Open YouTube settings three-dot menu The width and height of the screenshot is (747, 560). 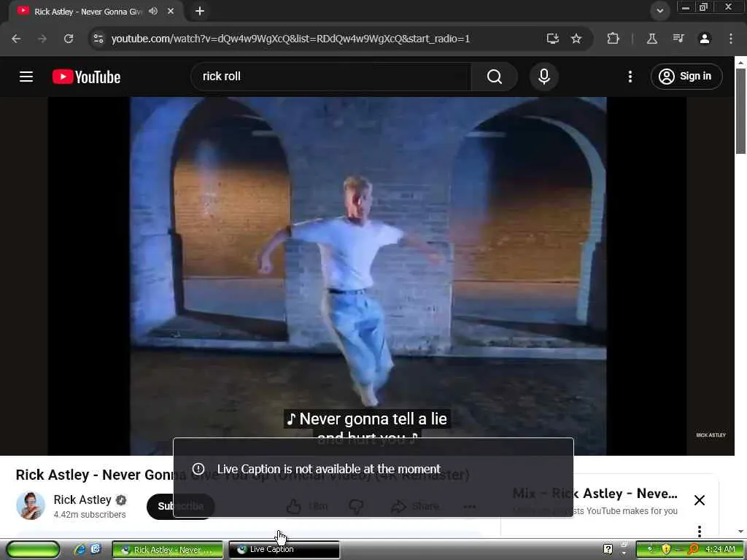[x=630, y=76]
